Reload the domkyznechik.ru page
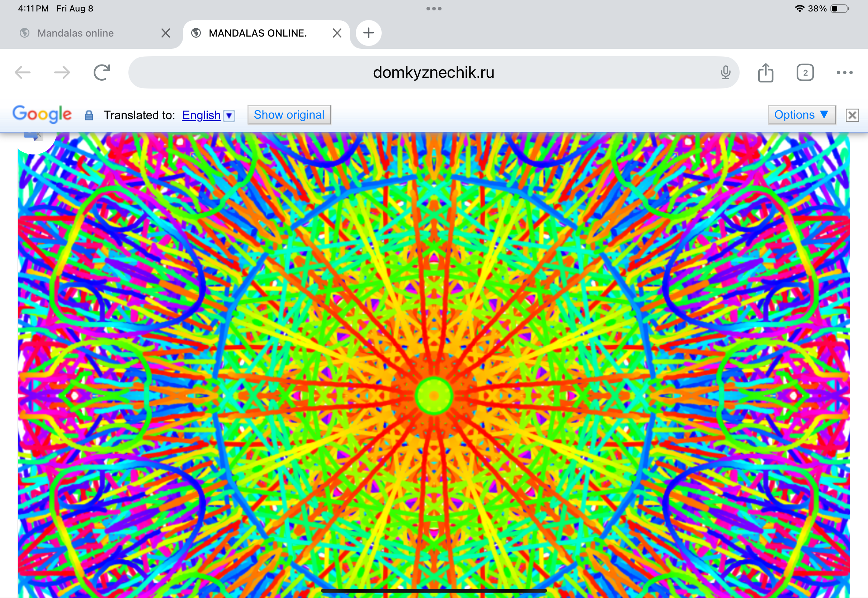The image size is (868, 598). pos(102,72)
